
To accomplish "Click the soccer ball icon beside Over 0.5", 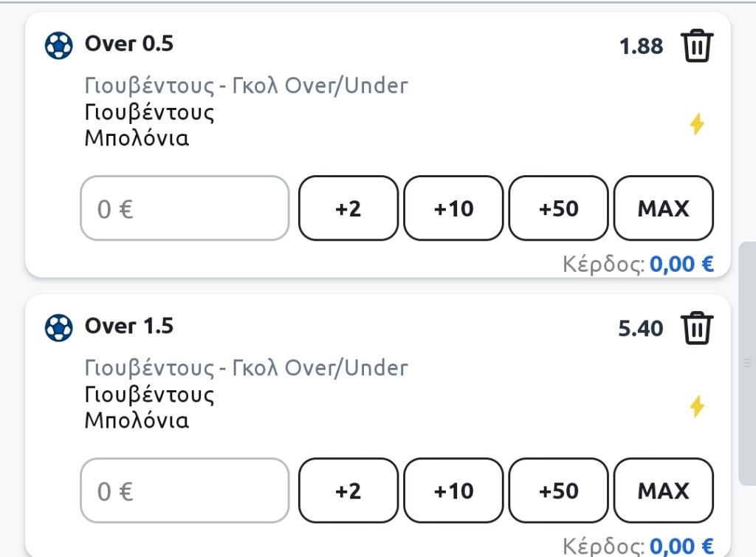I will (59, 45).
